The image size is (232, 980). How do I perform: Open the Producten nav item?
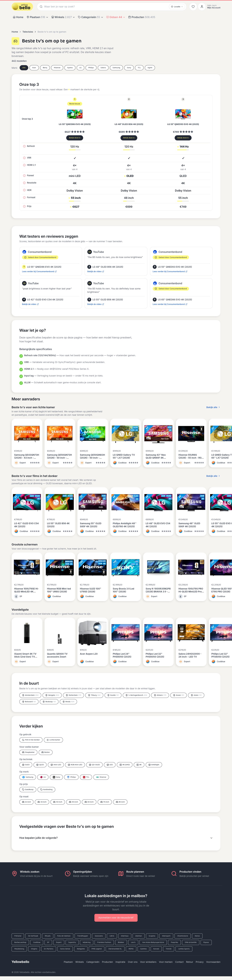click(141, 17)
